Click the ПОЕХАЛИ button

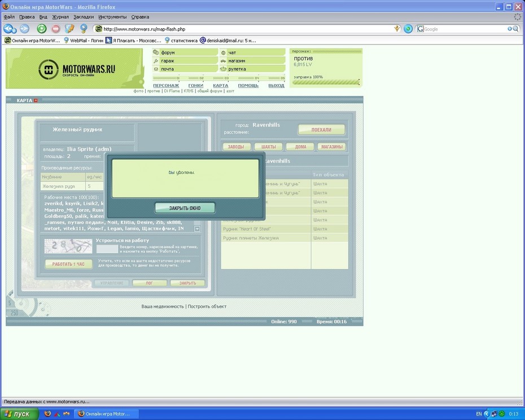coord(321,130)
